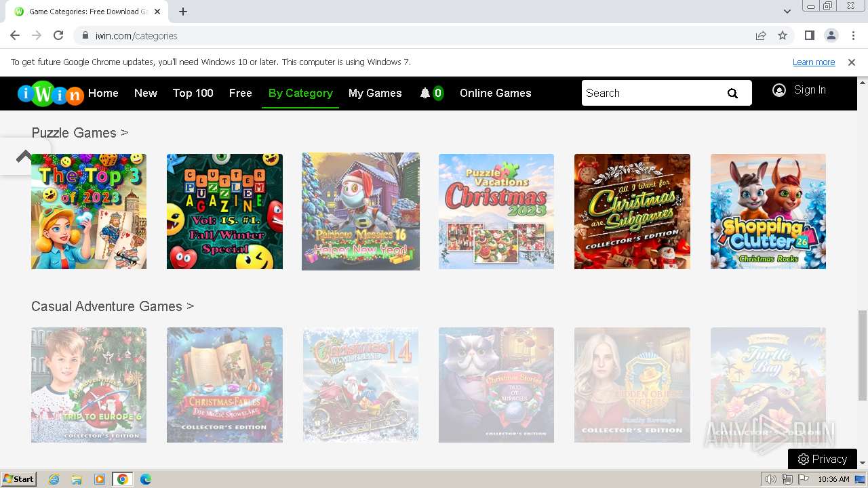Click the volume speaker tray icon
This screenshot has width=868, height=488.
[771, 479]
